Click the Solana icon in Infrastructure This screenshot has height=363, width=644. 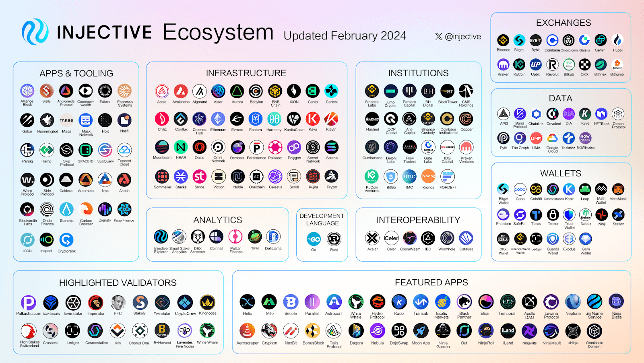pyautogui.click(x=332, y=147)
